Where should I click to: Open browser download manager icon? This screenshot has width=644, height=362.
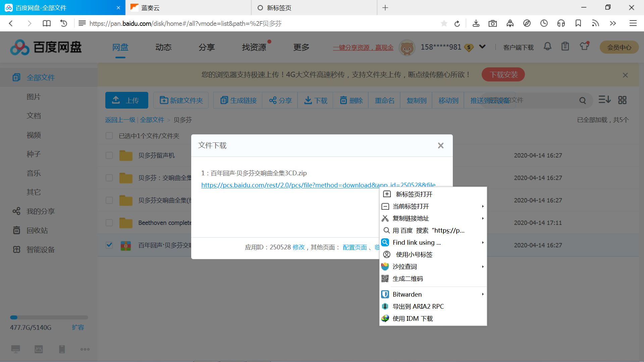pyautogui.click(x=476, y=23)
